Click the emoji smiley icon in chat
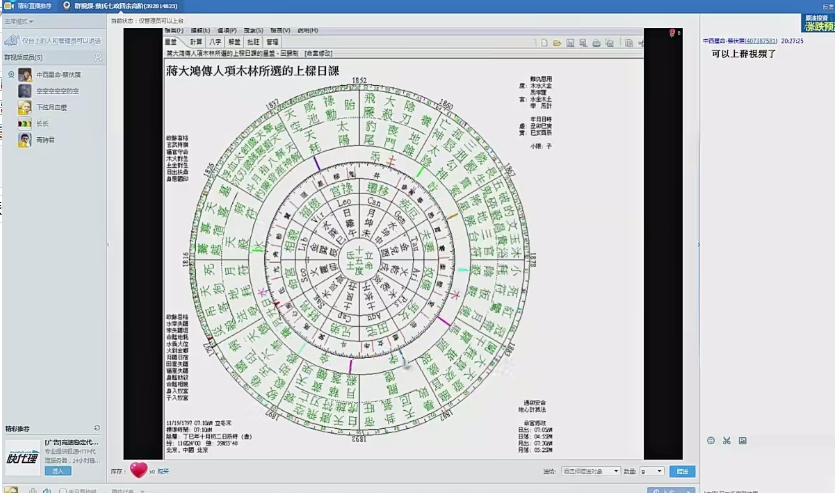Viewport: 835px width, 493px height. [x=710, y=440]
